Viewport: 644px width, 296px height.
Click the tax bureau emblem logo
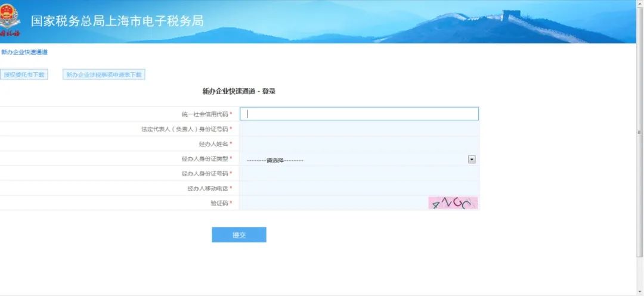[x=10, y=20]
